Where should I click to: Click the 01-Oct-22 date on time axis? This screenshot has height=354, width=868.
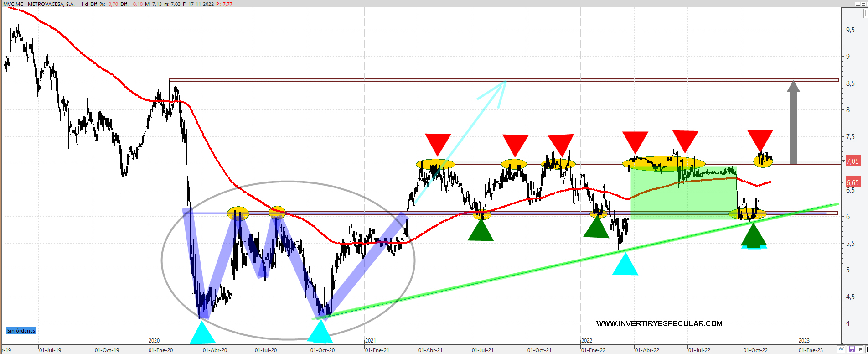coord(755,350)
